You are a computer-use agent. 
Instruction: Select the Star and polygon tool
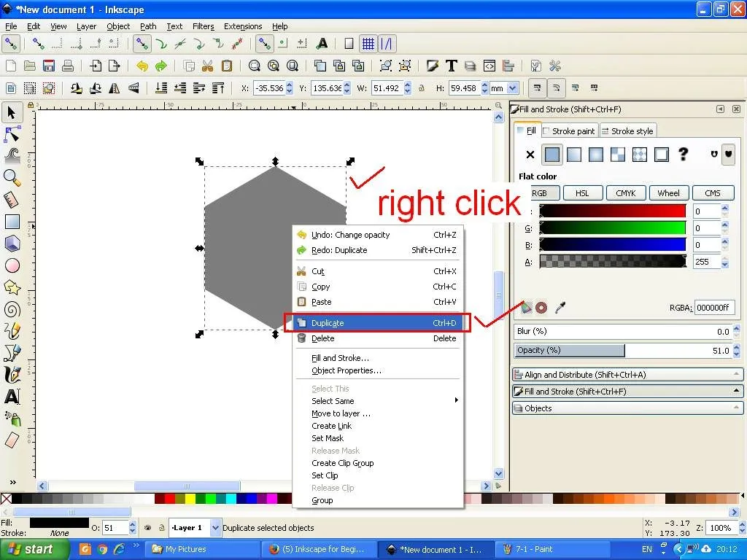tap(12, 287)
